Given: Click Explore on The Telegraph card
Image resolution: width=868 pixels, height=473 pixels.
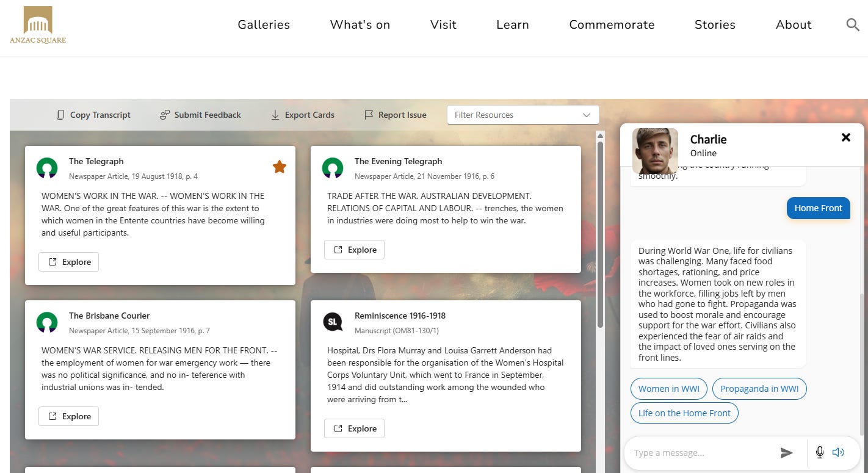Looking at the screenshot, I should tap(68, 262).
